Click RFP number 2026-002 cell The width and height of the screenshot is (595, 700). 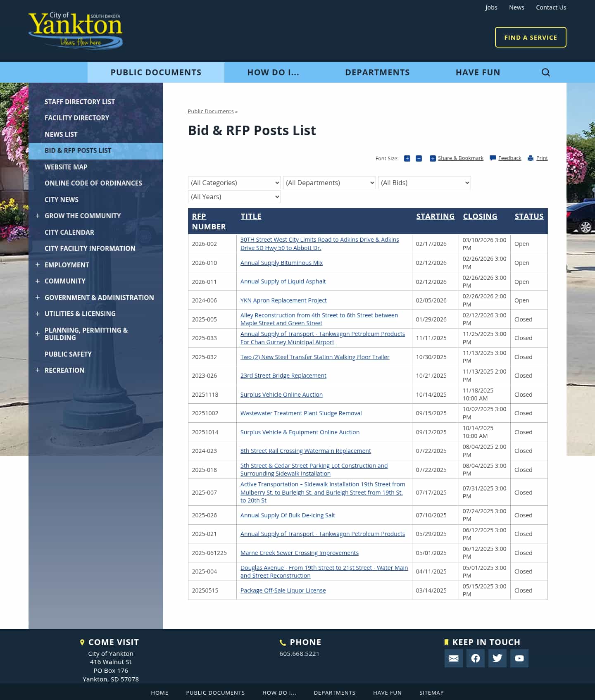[212, 244]
